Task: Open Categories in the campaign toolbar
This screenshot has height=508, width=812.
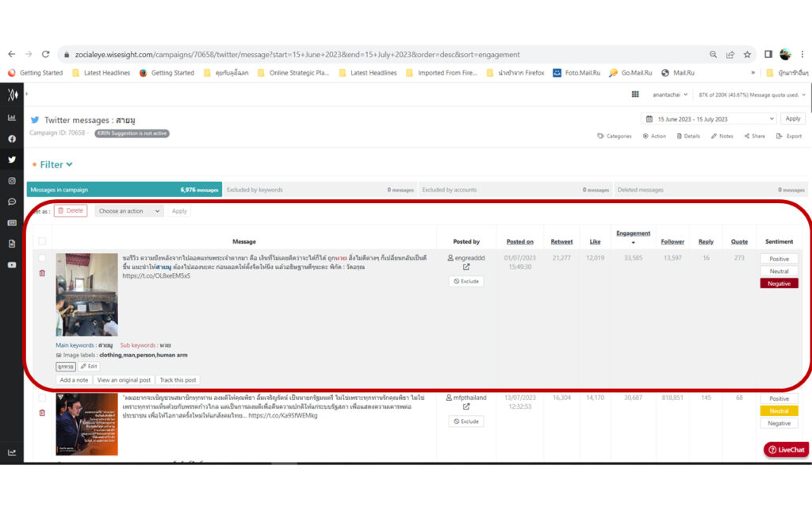Action: [x=615, y=136]
